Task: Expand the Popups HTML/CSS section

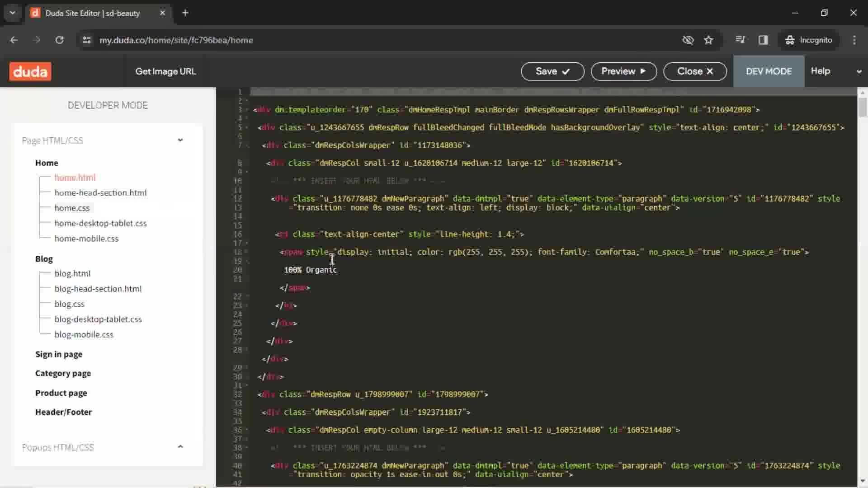Action: (180, 447)
